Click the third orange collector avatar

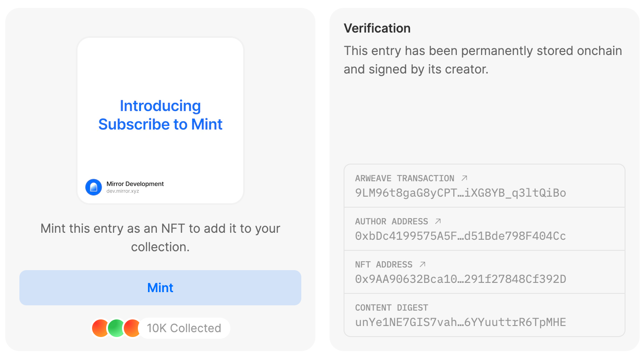(x=132, y=328)
